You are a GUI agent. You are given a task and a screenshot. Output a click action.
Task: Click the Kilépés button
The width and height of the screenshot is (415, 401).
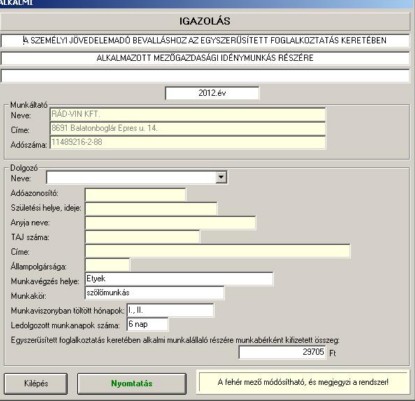point(36,383)
